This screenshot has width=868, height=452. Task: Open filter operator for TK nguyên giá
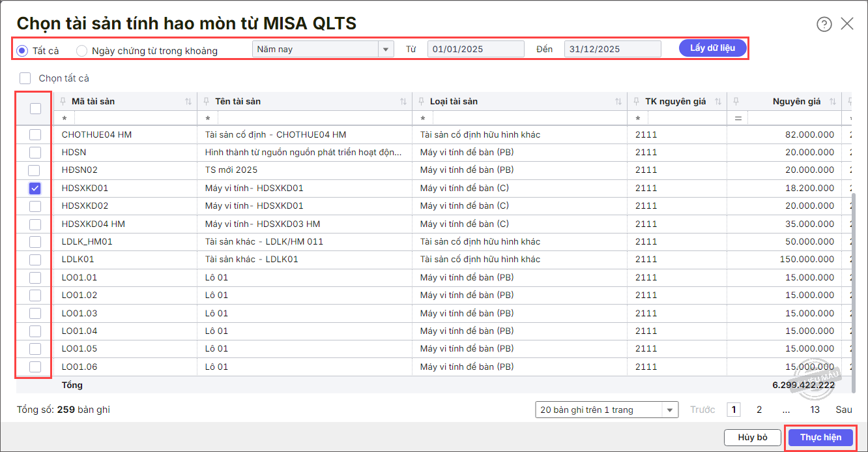[638, 119]
